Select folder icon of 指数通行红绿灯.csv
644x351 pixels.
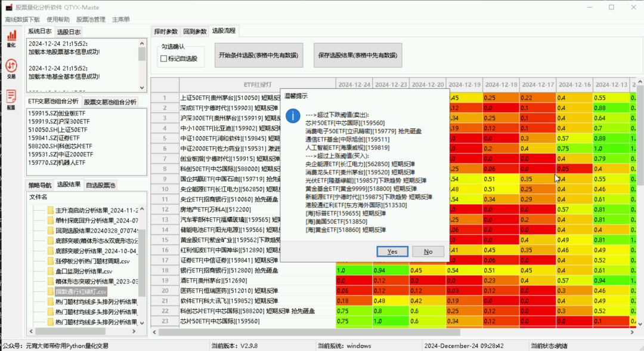[51, 291]
